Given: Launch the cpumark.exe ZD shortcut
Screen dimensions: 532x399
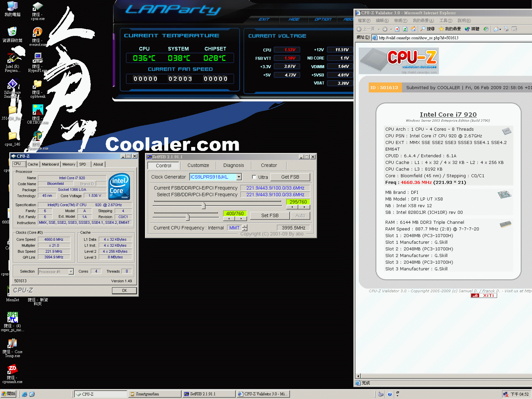Looking at the screenshot, I should tap(12, 373).
